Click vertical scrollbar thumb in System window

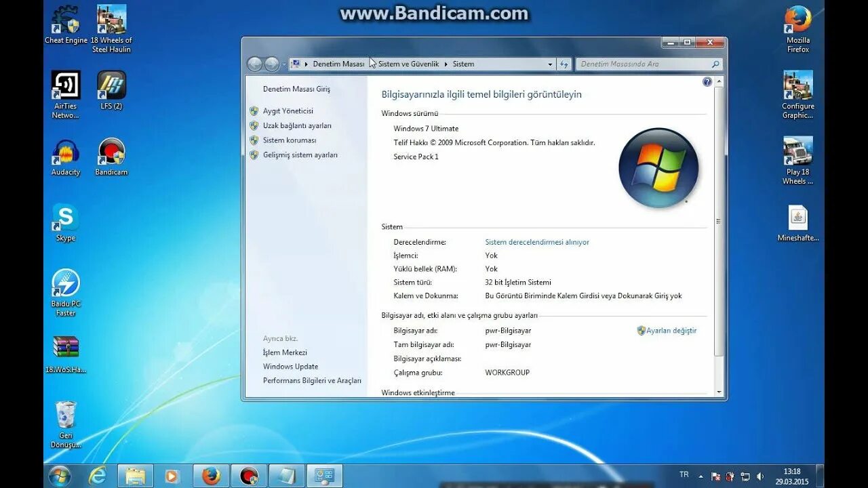pos(719,221)
